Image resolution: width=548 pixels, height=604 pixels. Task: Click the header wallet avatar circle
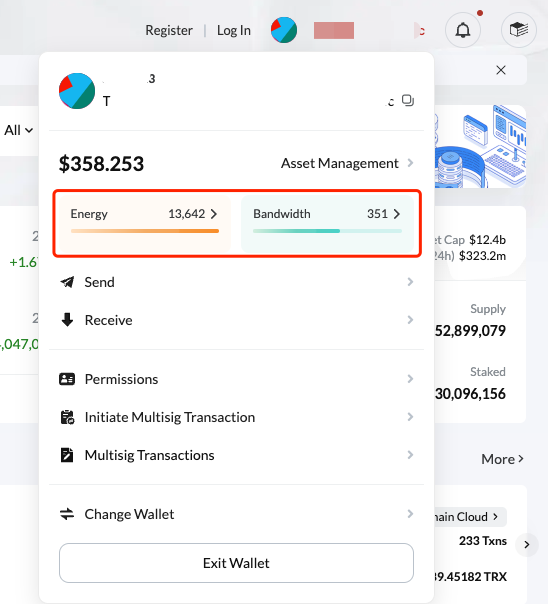284,30
